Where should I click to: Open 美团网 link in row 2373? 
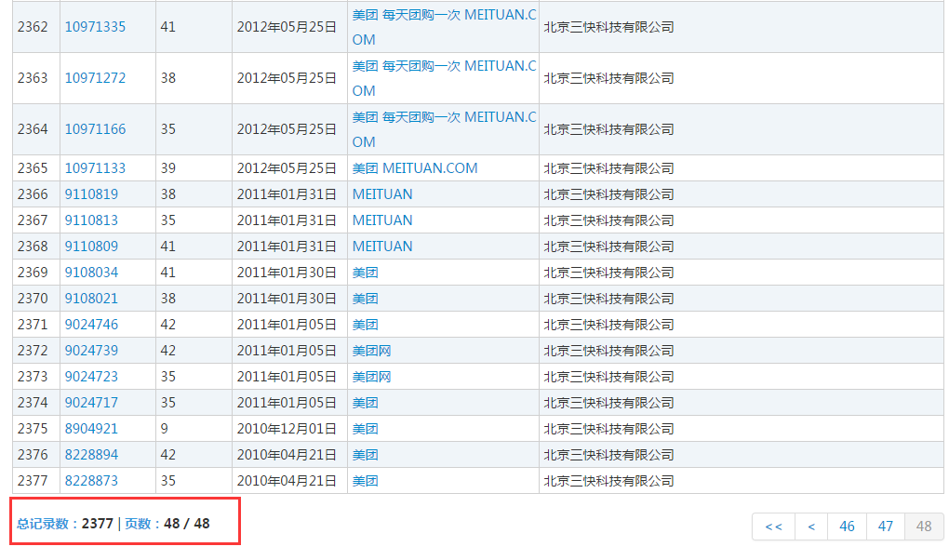[371, 377]
